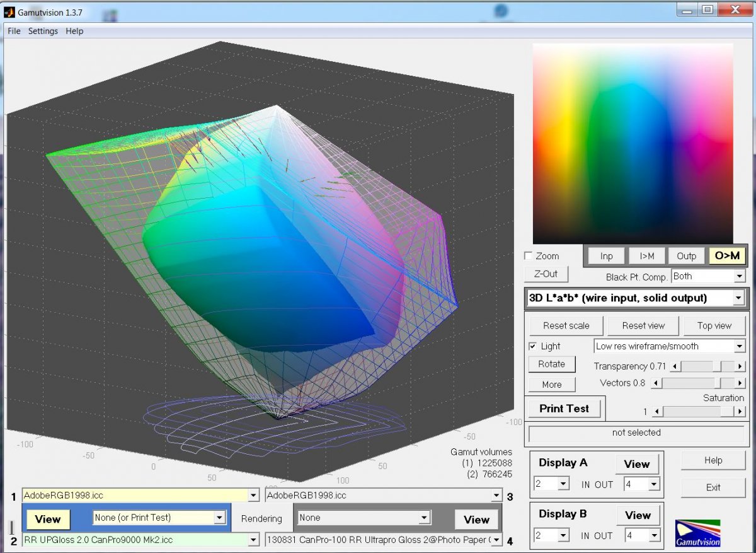Screen dimensions: 756x553
Task: Increase the Vectors slider right arrow
Action: tap(740, 383)
